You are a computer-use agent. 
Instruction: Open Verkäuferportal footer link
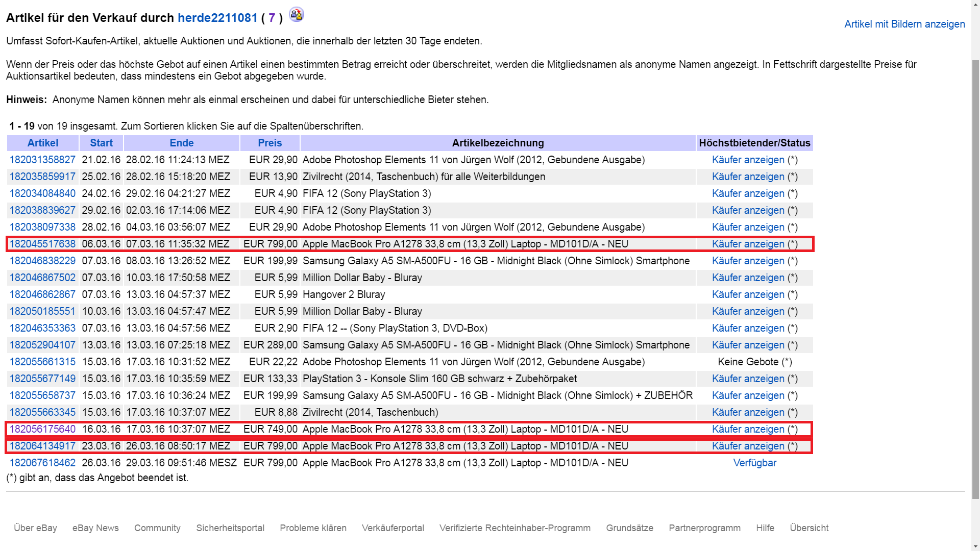click(393, 528)
